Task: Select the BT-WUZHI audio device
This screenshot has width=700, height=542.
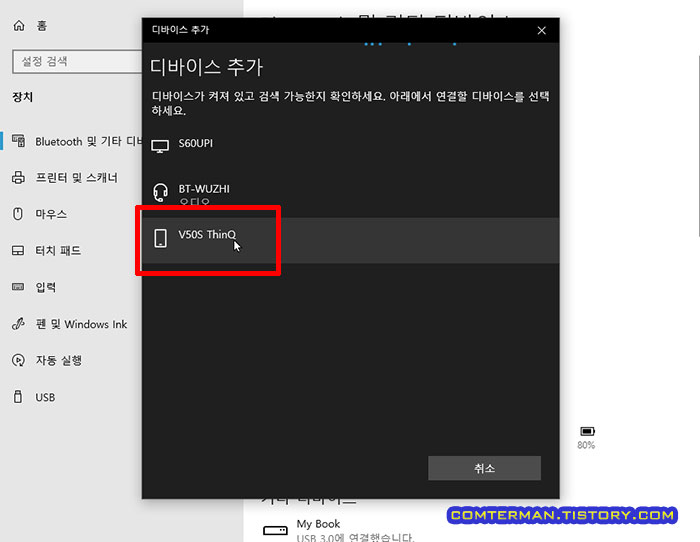Action: pyautogui.click(x=350, y=193)
